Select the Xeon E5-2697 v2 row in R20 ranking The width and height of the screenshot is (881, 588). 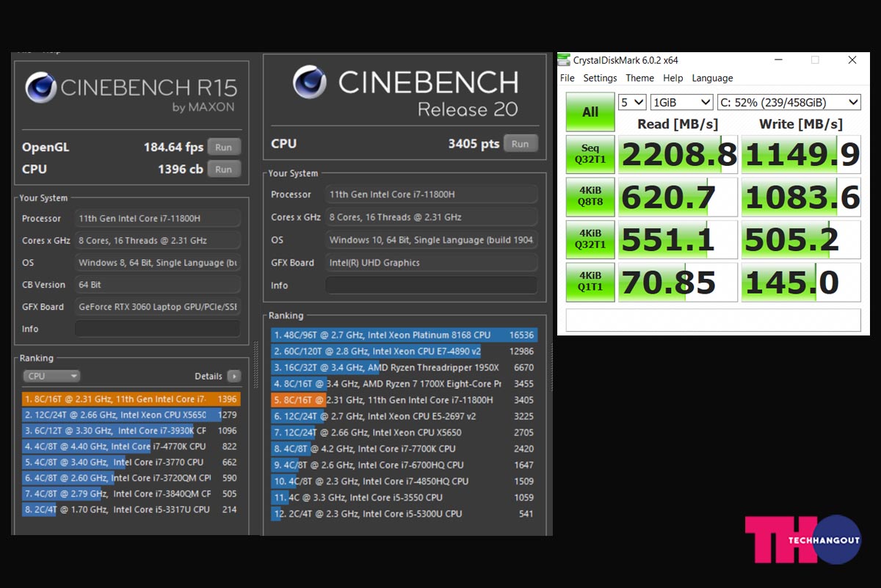(x=404, y=416)
